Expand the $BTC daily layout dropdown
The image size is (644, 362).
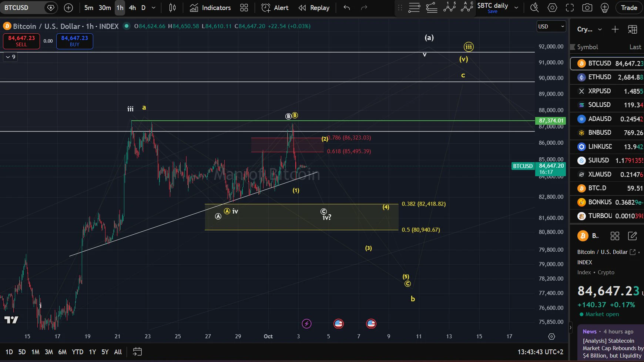click(x=516, y=8)
